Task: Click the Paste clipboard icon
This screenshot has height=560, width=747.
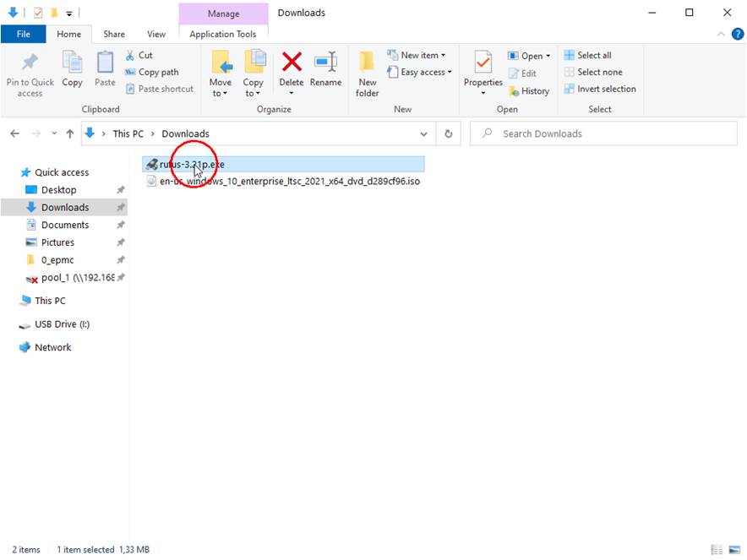Action: coord(105,63)
